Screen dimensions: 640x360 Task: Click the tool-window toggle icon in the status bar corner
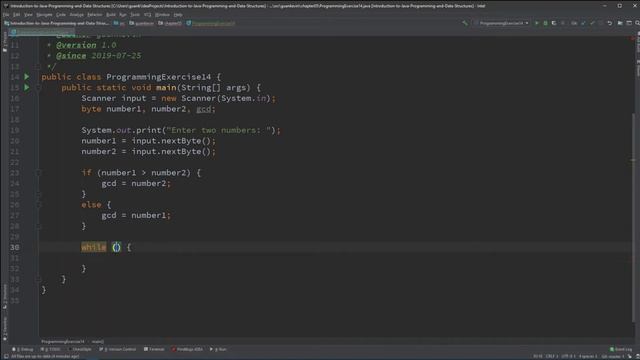pos(6,356)
